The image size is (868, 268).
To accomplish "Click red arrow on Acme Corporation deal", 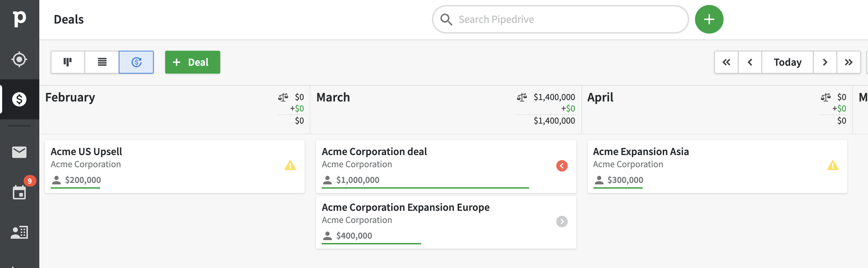I will pyautogui.click(x=562, y=166).
